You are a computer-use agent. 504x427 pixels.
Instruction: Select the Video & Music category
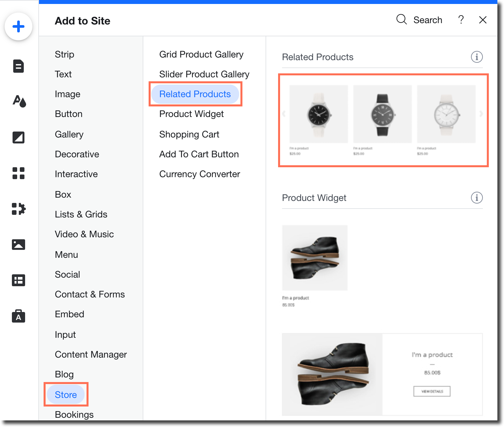[x=84, y=234]
